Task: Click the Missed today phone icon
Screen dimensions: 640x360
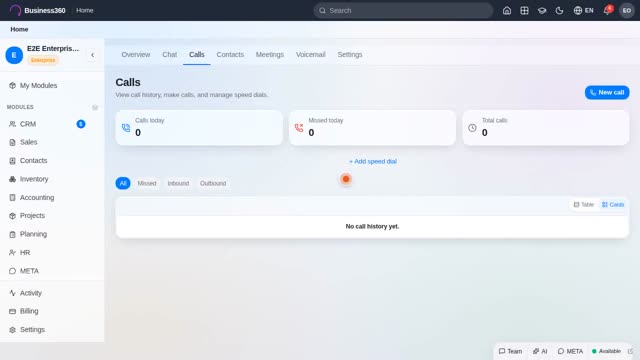Action: 299,128
